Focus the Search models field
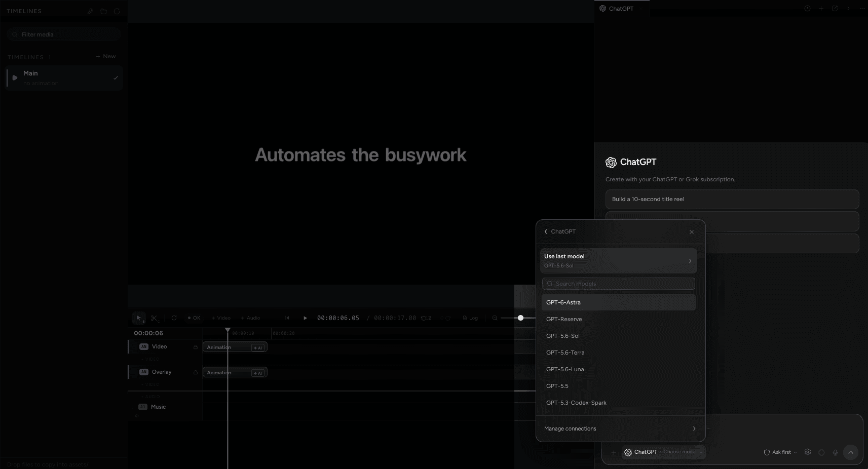868x469 pixels. [618, 284]
